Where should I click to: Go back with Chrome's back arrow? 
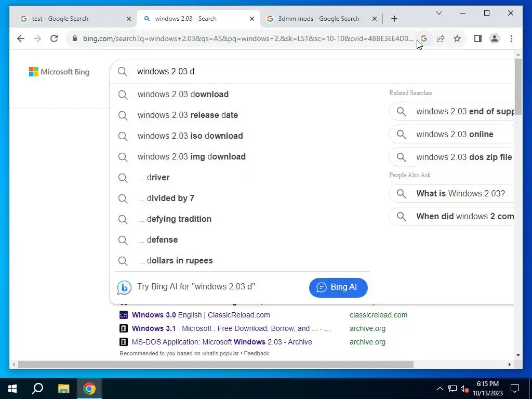[21, 38]
